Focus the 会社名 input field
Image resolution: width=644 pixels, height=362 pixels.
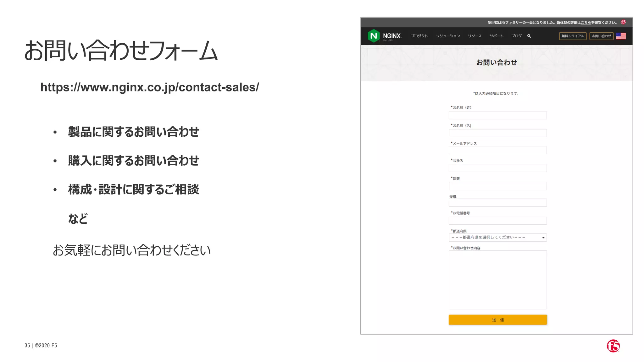pos(497,168)
